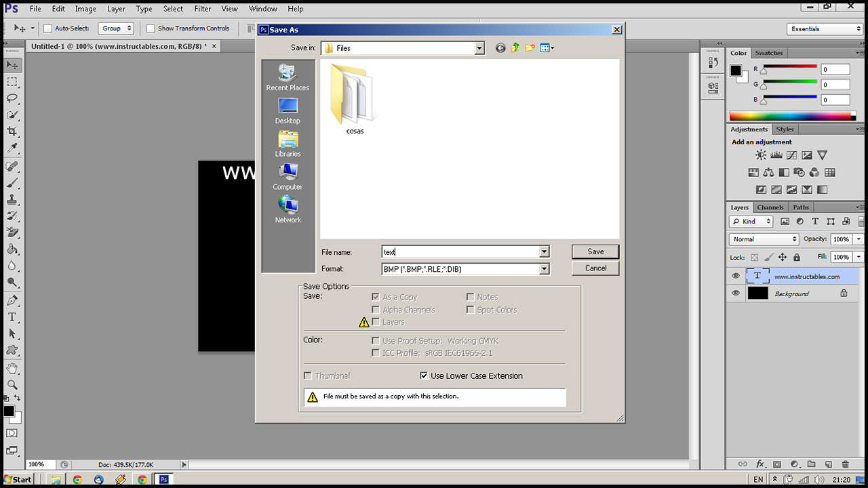Open the View Menu dropdown in dialog

point(547,48)
